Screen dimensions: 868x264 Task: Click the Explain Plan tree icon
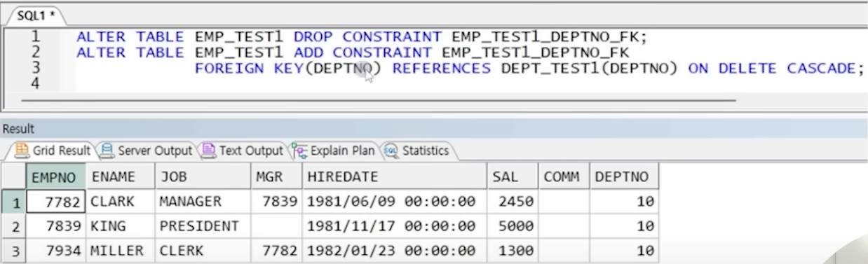pyautogui.click(x=299, y=151)
